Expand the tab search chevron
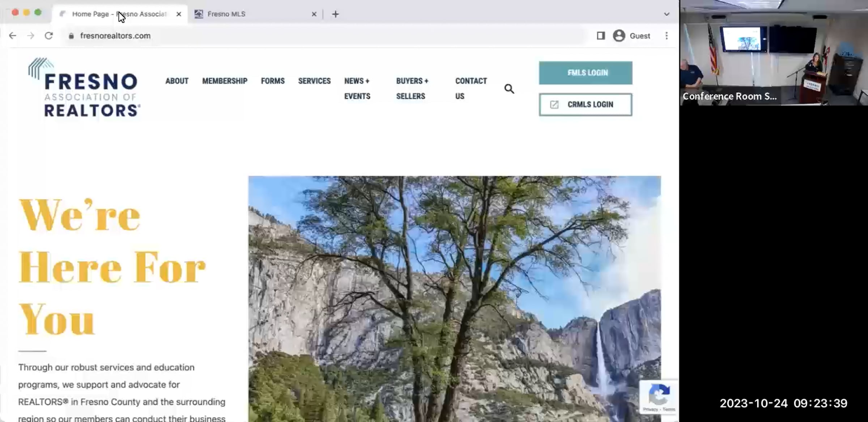 click(667, 14)
